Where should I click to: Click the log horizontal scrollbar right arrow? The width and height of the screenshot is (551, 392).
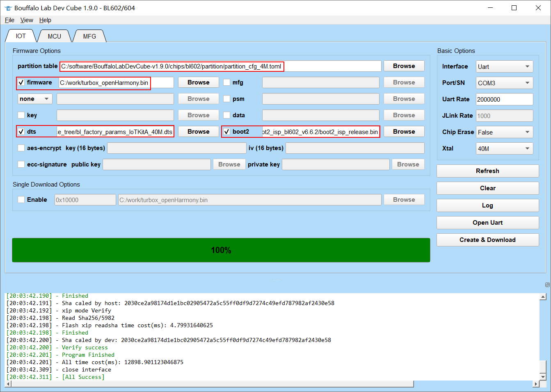(x=535, y=384)
